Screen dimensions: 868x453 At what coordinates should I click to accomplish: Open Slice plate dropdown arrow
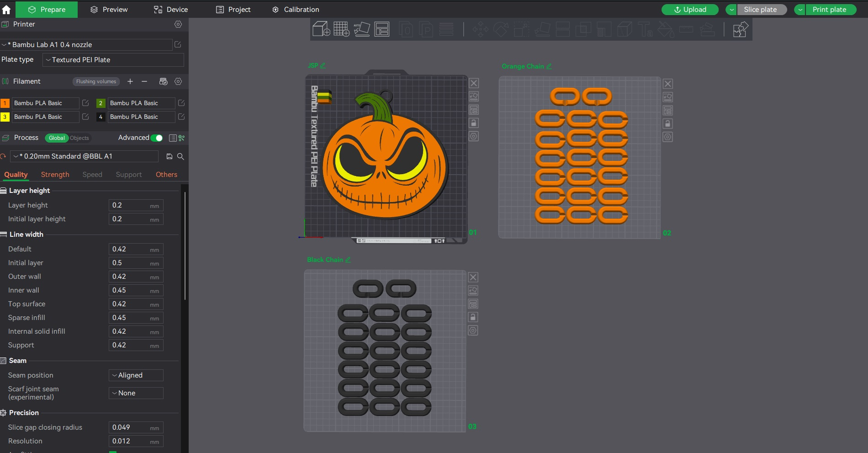tap(731, 10)
